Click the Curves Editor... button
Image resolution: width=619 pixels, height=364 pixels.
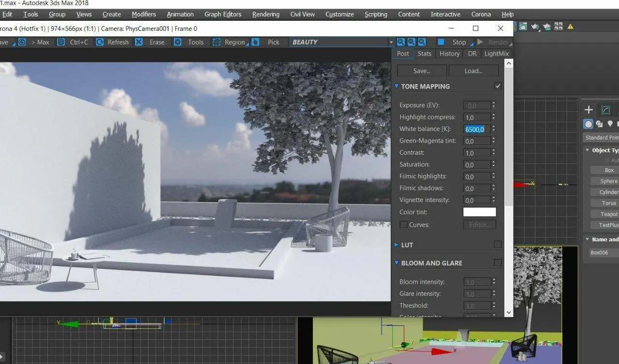point(480,225)
